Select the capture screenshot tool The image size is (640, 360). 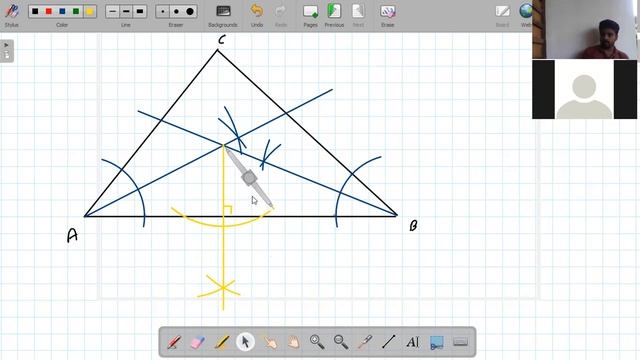pos(436,342)
